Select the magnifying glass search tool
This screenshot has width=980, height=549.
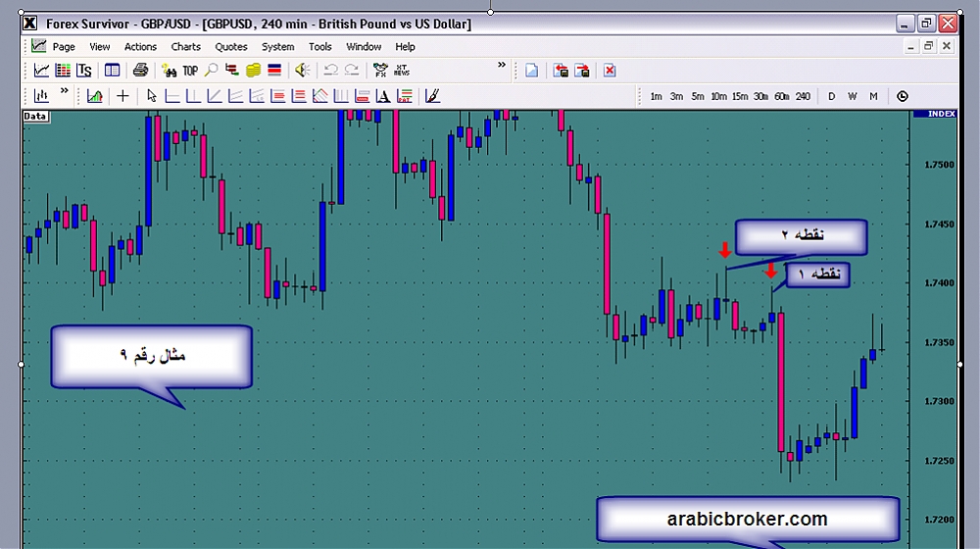click(x=211, y=70)
